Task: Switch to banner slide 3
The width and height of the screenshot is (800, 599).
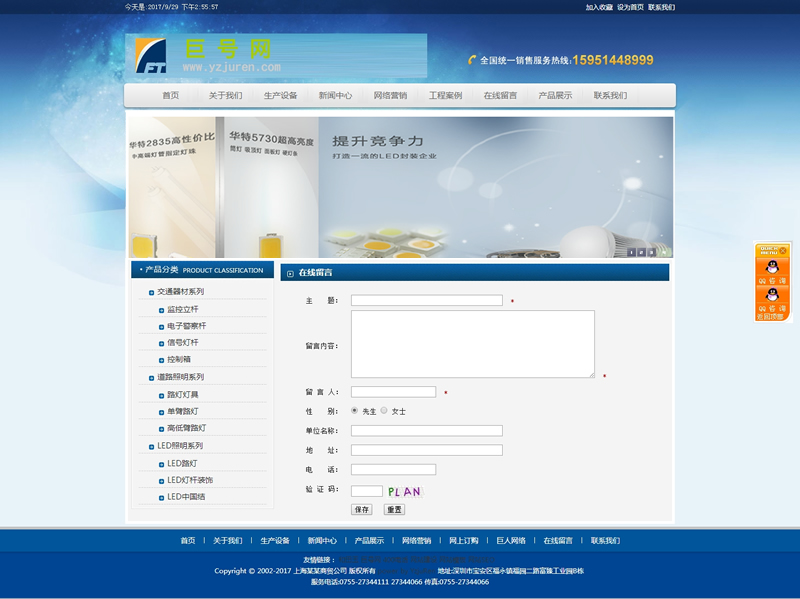Action: (653, 252)
